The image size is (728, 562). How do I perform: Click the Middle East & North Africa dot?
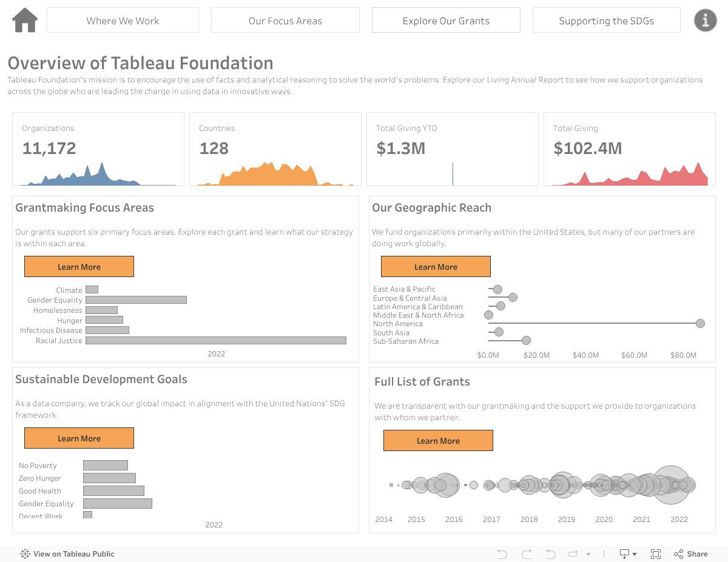(488, 315)
